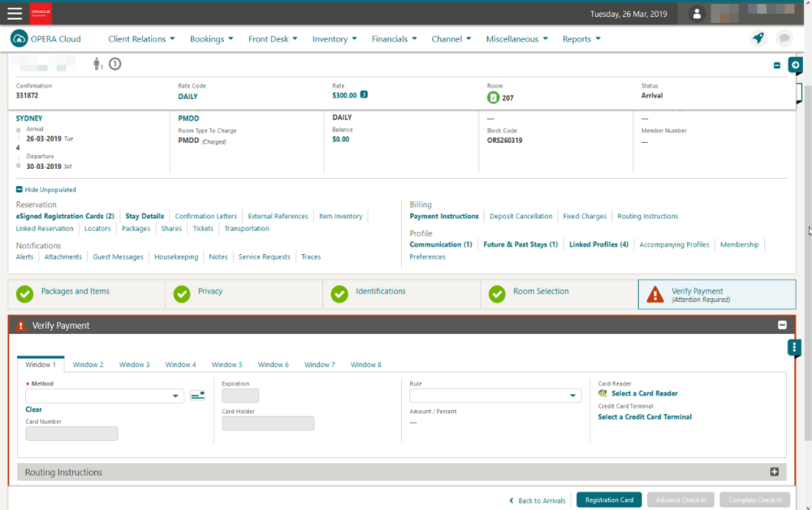Open the Financials menu
The height and width of the screenshot is (510, 812).
pyautogui.click(x=394, y=39)
